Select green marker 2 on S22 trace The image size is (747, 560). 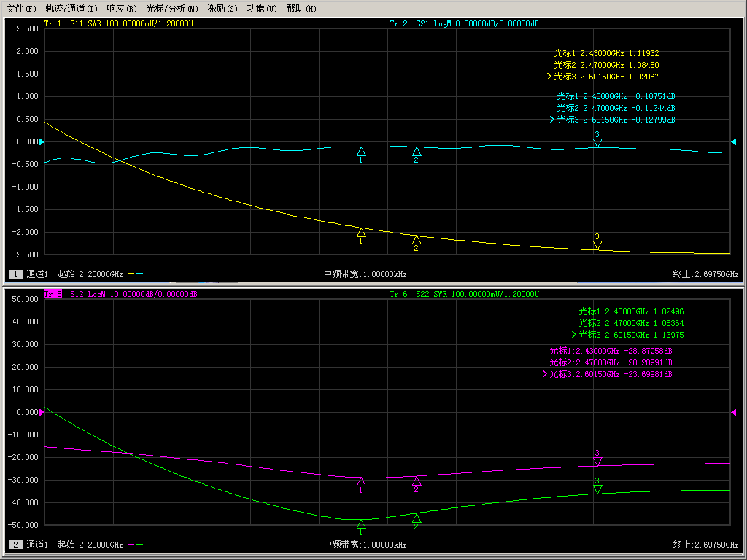417,518
